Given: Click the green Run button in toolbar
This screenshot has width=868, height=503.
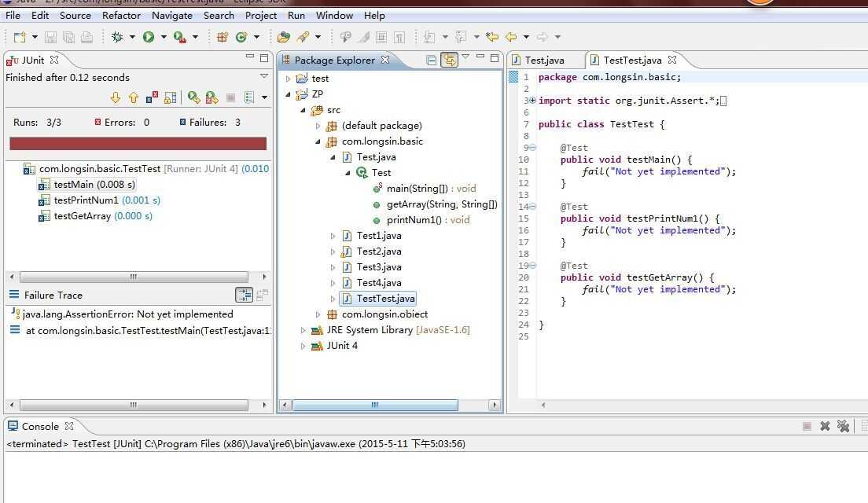Looking at the screenshot, I should tap(148, 37).
